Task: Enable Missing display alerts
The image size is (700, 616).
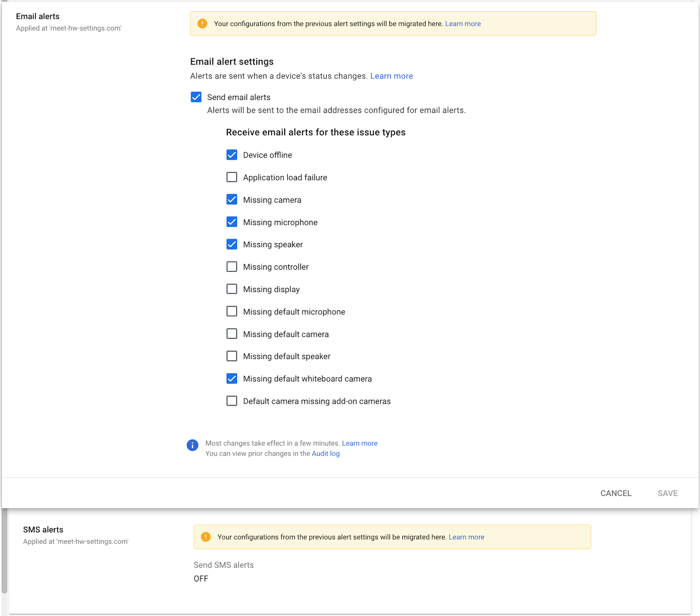Action: [x=232, y=289]
